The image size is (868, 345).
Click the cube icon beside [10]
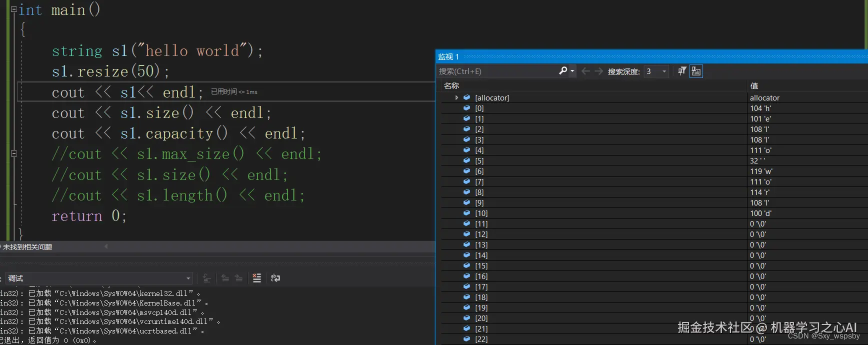coord(466,213)
